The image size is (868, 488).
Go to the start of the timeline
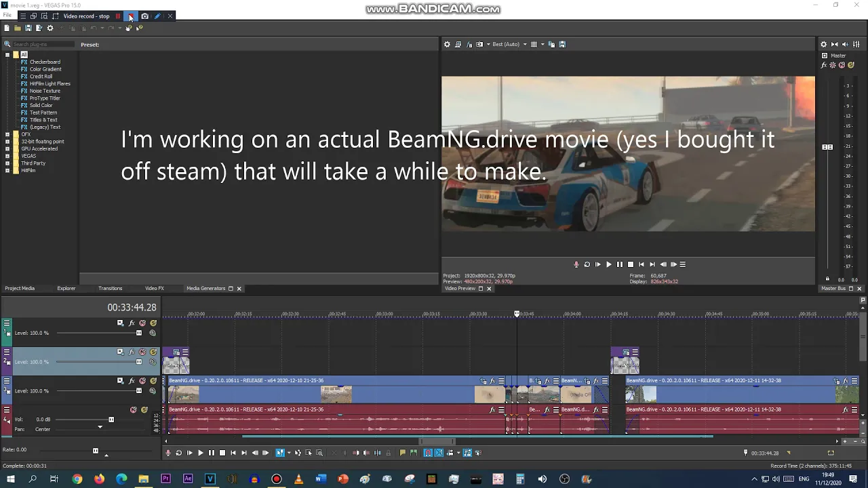click(233, 453)
